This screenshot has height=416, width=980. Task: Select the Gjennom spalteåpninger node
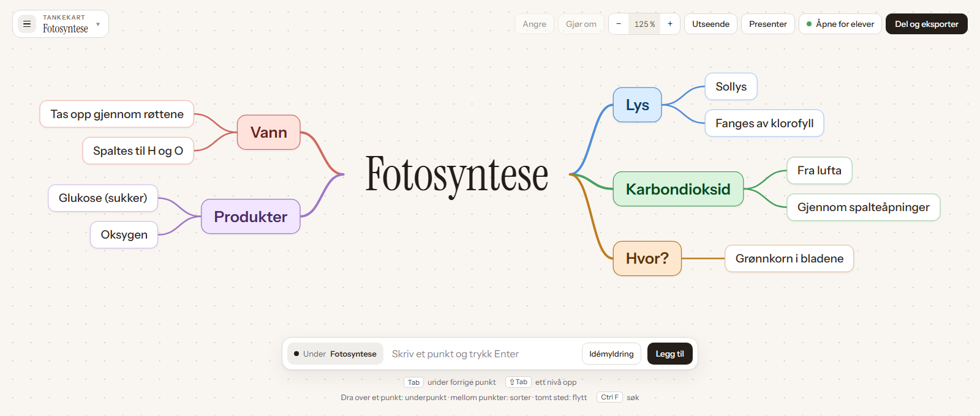864,207
